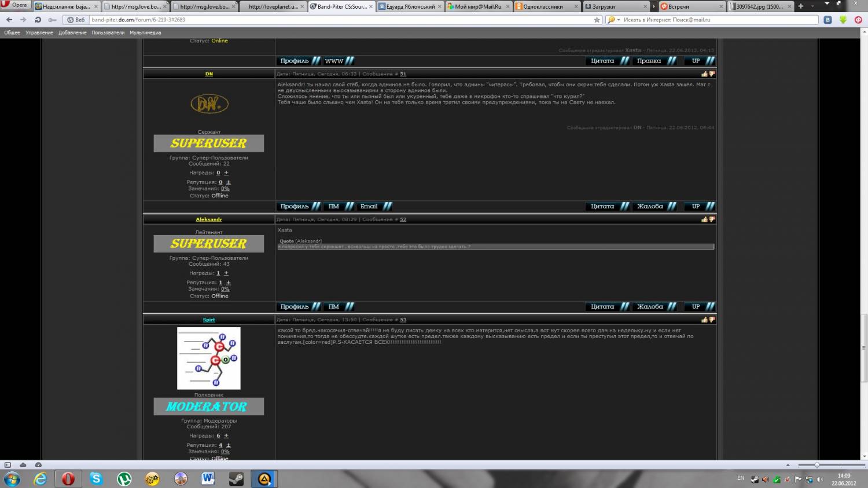Open Microsoft Word from the taskbar

(208, 479)
